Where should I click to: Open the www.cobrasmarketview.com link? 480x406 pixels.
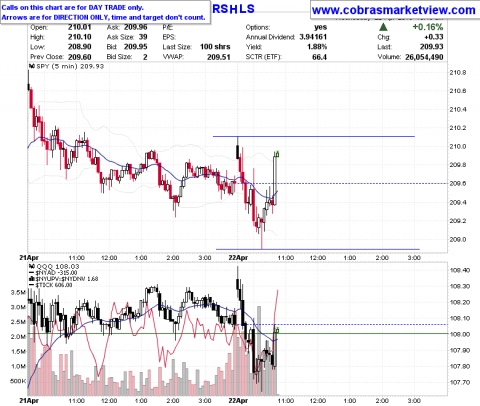(x=394, y=10)
